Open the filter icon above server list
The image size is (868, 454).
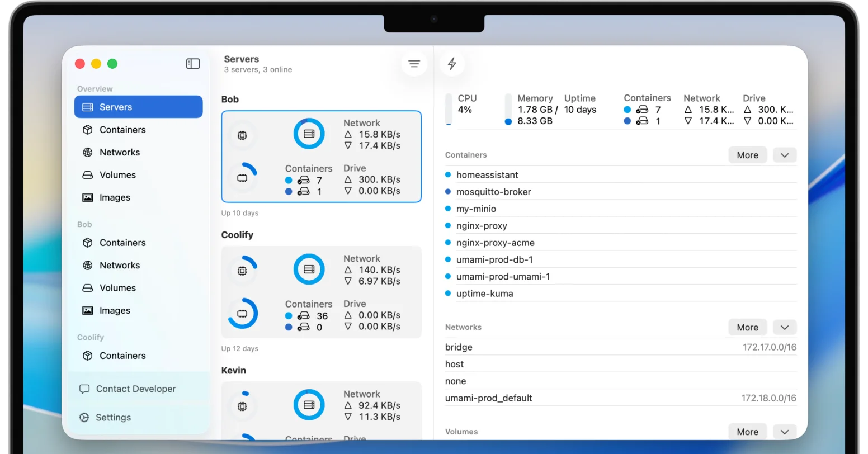pyautogui.click(x=414, y=64)
